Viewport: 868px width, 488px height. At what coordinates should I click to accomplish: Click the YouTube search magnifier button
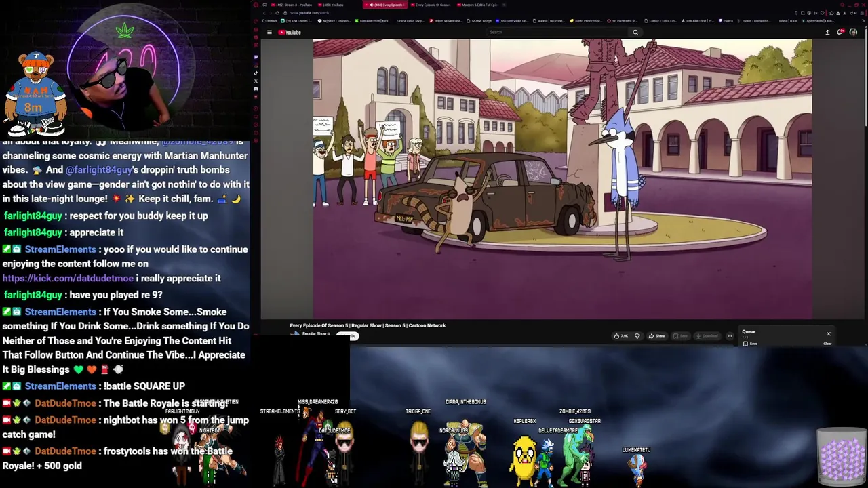click(635, 32)
